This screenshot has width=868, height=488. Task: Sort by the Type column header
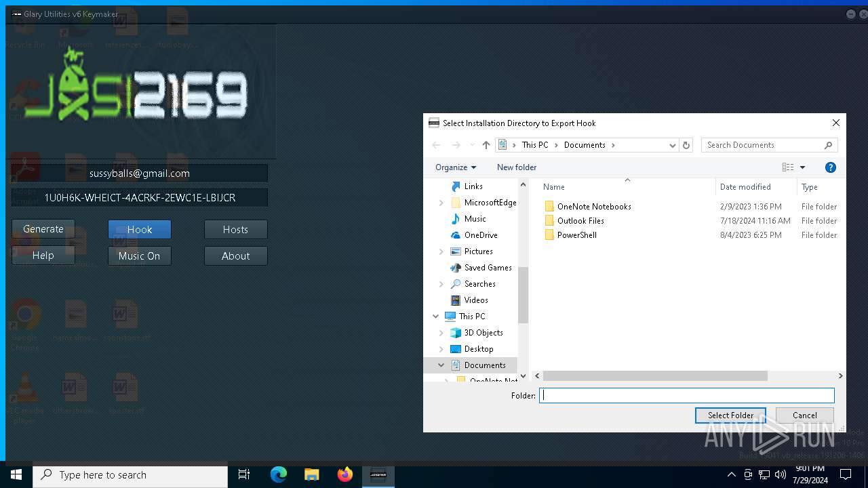pyautogui.click(x=810, y=187)
